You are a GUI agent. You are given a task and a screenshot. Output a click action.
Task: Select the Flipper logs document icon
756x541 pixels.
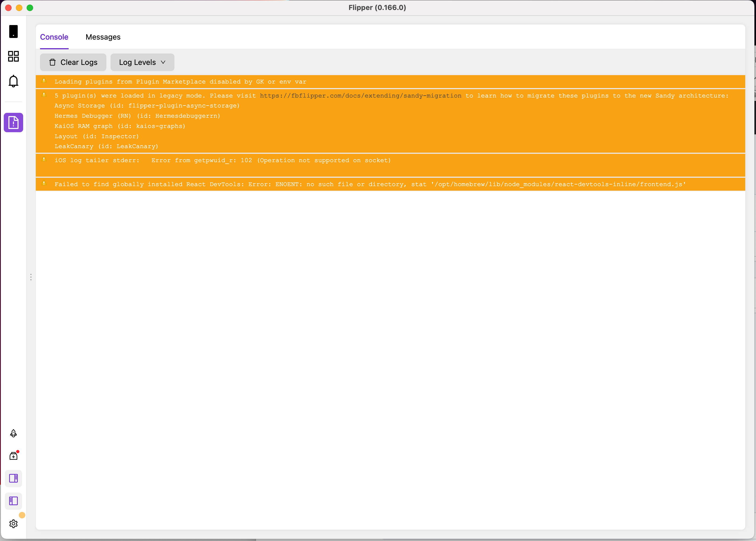[x=13, y=123]
